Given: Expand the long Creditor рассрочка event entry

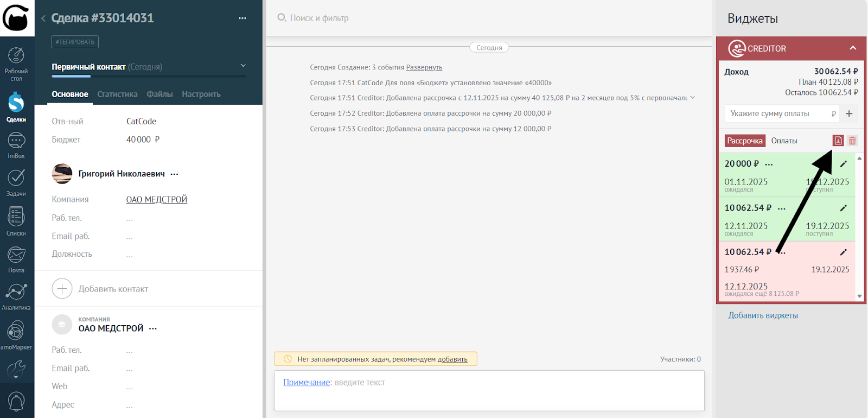Looking at the screenshot, I should [x=692, y=98].
